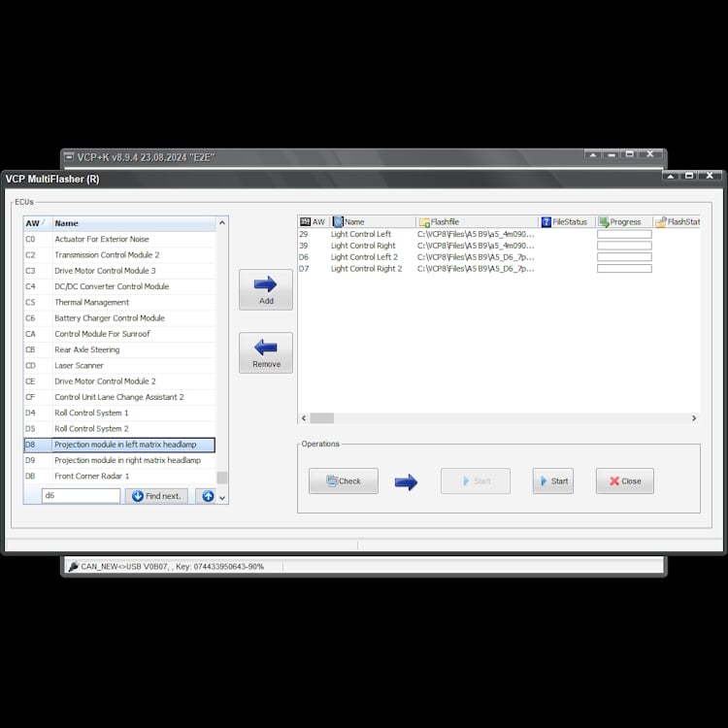The image size is (728, 728).
Task: Click progress bar for Light Control Right 2
Action: coord(624,268)
